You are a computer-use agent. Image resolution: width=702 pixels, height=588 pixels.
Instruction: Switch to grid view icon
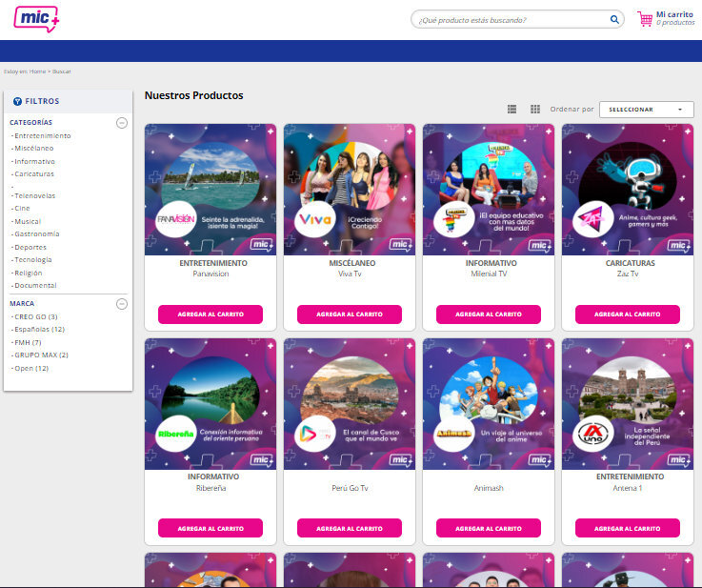[535, 110]
